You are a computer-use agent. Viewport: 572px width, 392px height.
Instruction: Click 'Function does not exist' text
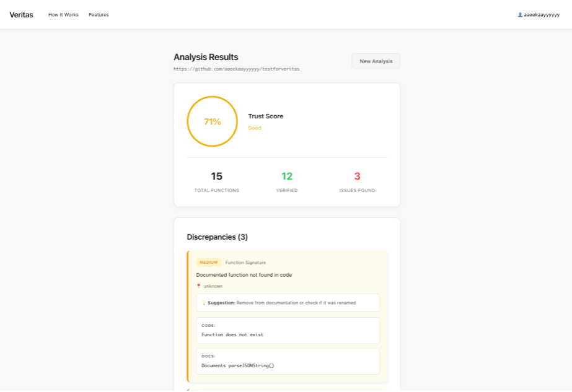[232, 334]
